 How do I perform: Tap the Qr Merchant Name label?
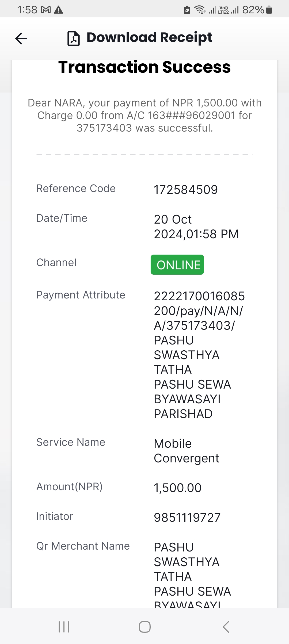(x=83, y=546)
